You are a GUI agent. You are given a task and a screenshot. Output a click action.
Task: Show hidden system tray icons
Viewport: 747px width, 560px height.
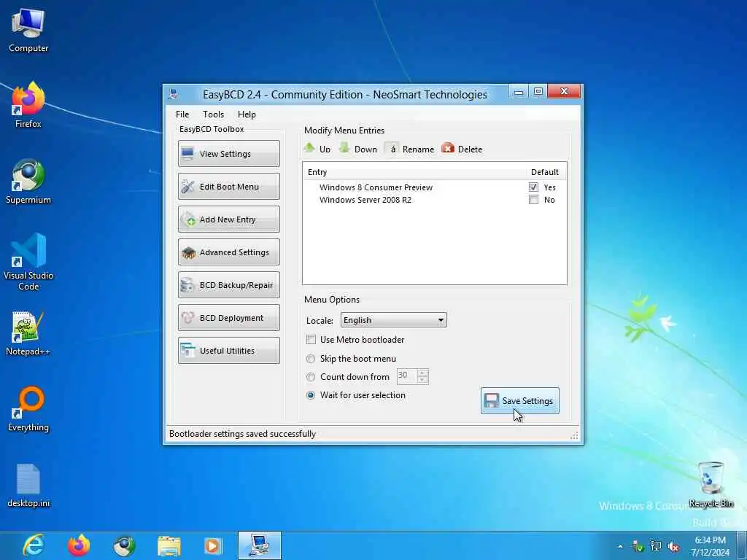click(620, 547)
